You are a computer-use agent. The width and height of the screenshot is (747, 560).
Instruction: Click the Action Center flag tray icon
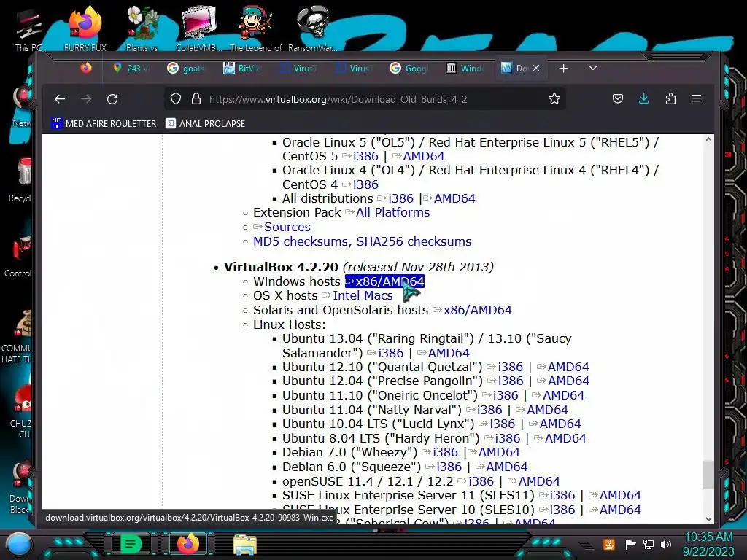point(630,544)
